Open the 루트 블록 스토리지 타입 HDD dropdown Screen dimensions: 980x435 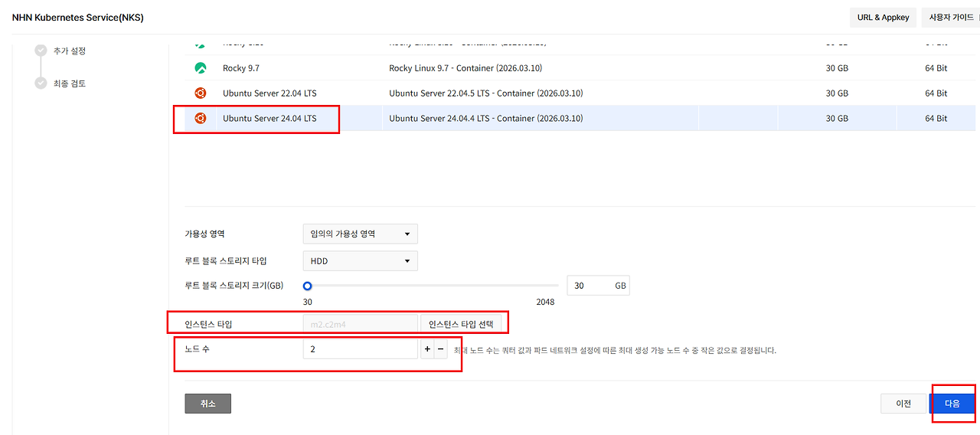click(361, 261)
